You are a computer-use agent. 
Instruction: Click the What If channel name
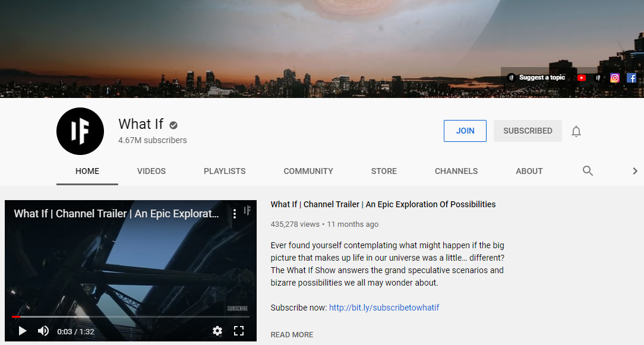[x=141, y=124]
